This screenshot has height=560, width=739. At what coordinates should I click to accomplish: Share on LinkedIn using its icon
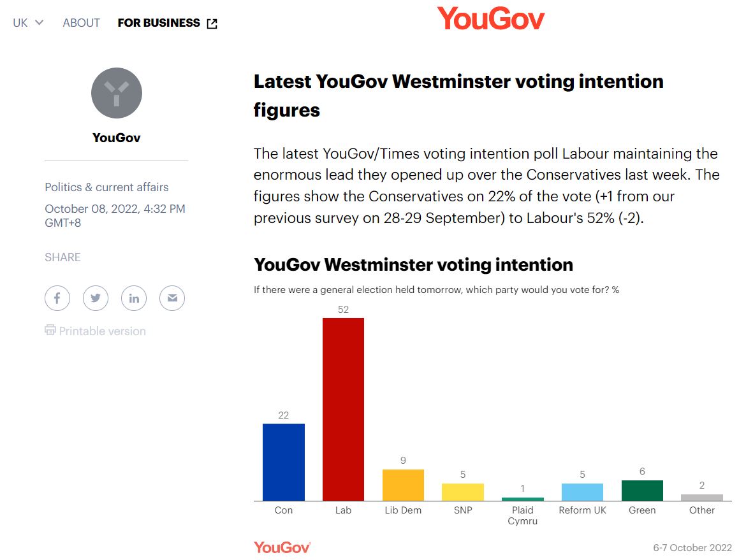click(134, 298)
